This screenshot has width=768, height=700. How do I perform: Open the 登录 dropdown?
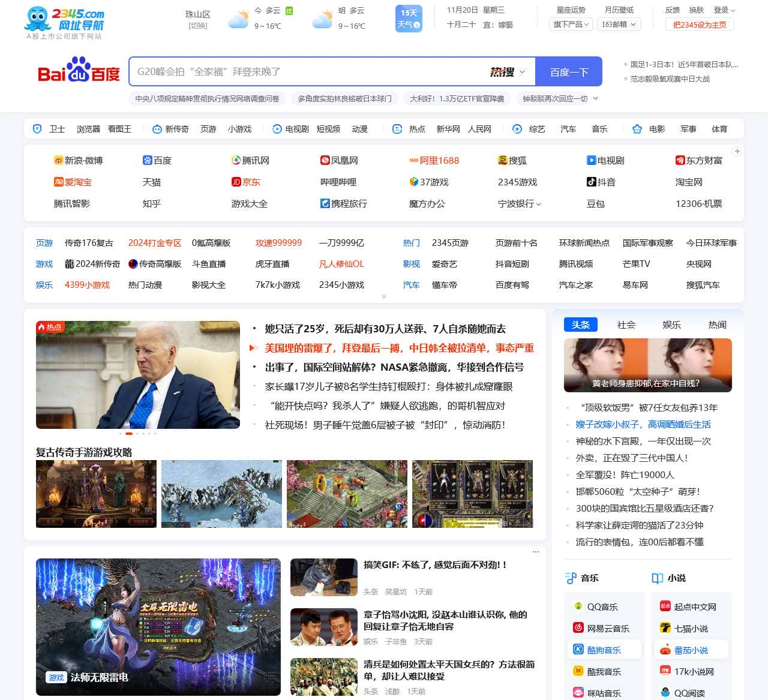point(724,10)
